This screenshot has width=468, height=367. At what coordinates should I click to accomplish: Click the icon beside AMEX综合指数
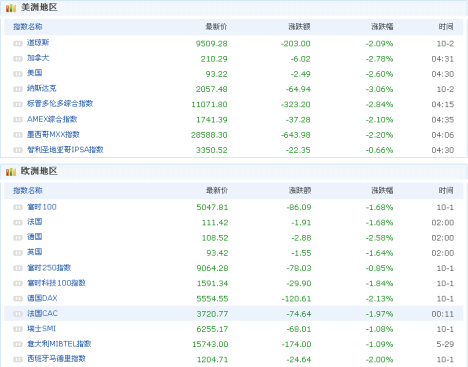(18, 120)
